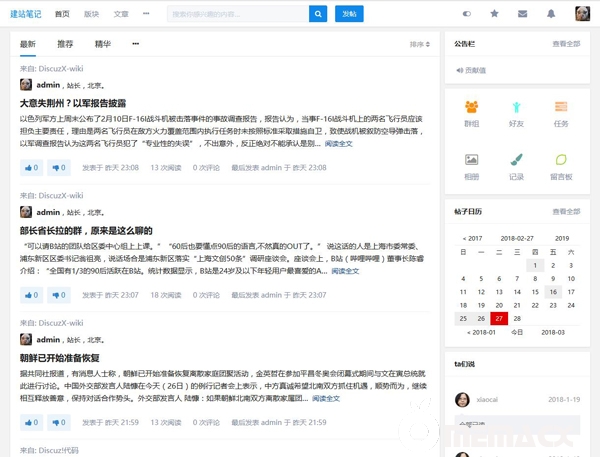Toggle the display mode switch in header
Viewport: 600px width, 457px height.
click(466, 14)
